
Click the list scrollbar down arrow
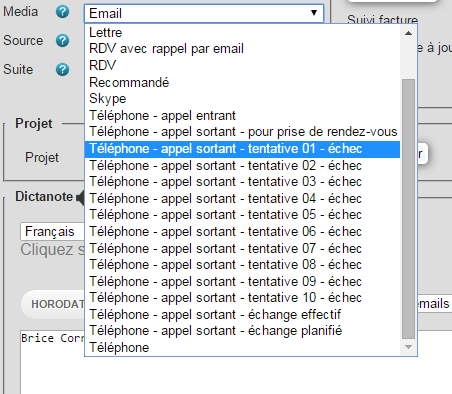408,347
